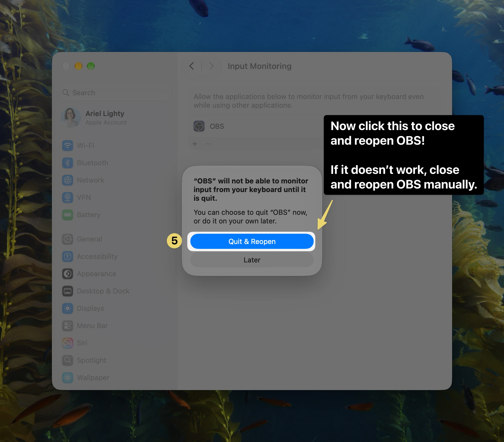Click the magnifying glass search icon

(x=66, y=93)
